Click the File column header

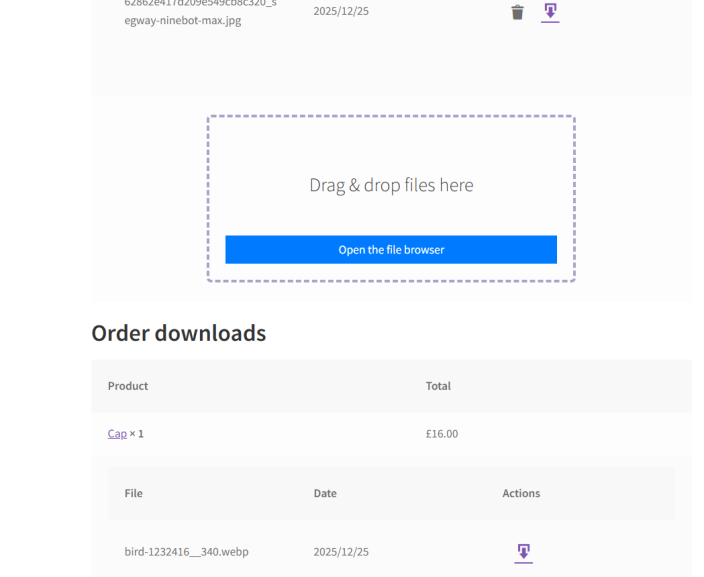(x=133, y=493)
